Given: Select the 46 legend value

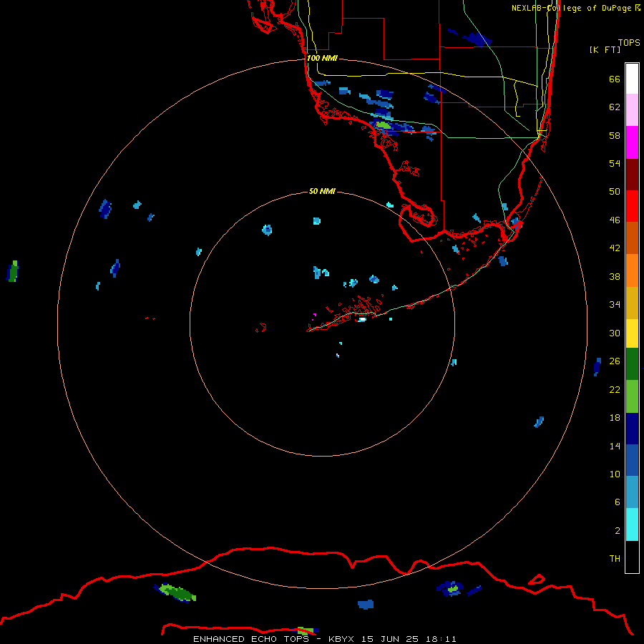Looking at the screenshot, I should pos(615,220).
